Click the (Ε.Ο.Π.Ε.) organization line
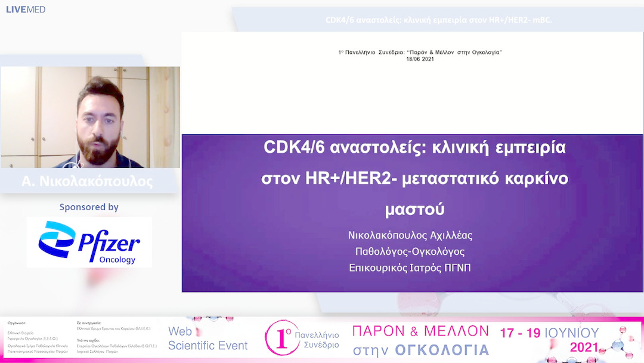The height and width of the screenshot is (363, 644). pos(117,346)
